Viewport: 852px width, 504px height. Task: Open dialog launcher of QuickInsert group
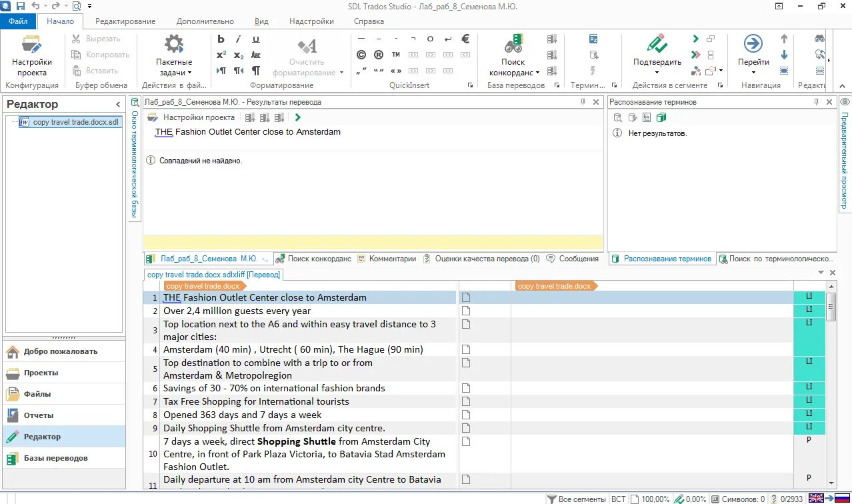pyautogui.click(x=470, y=85)
